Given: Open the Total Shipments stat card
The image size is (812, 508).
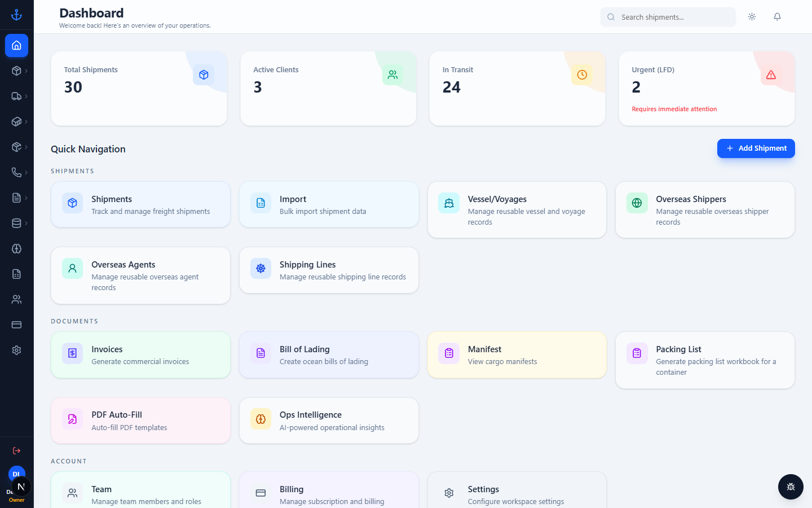Looking at the screenshot, I should [x=139, y=89].
